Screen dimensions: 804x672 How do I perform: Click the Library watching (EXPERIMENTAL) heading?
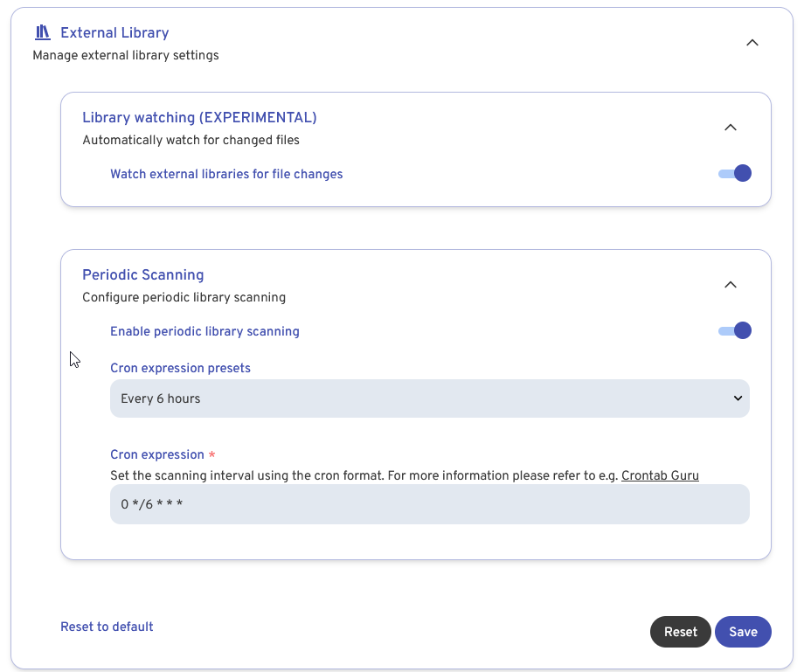click(x=199, y=117)
